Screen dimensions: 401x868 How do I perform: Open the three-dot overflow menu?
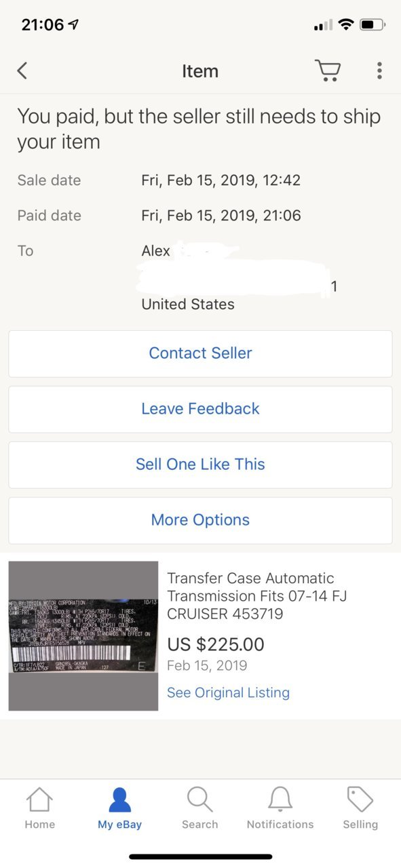[379, 71]
